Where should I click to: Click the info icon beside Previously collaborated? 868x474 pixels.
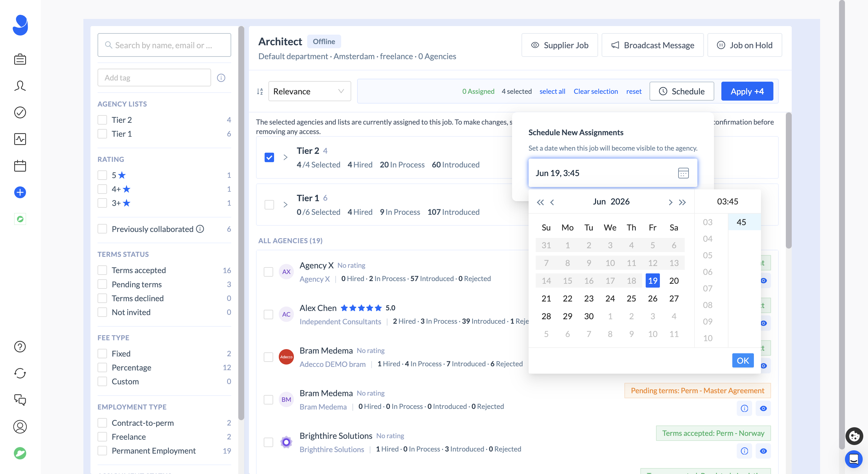pos(200,229)
